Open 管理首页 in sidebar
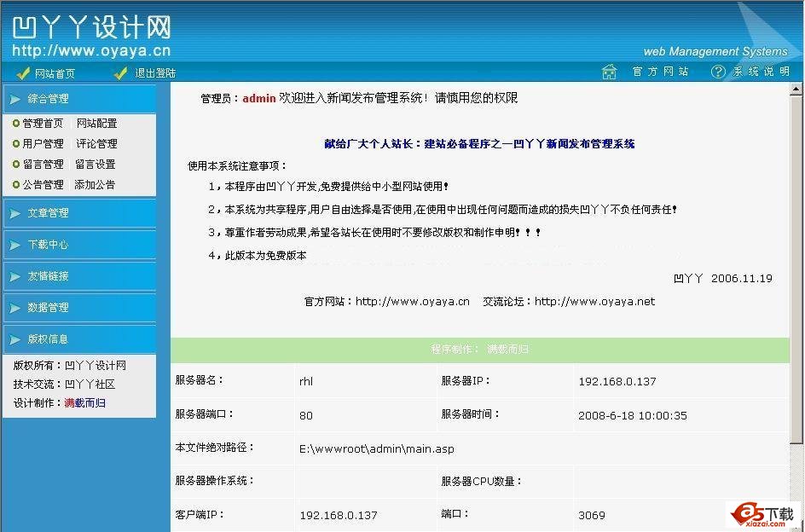 pos(43,124)
